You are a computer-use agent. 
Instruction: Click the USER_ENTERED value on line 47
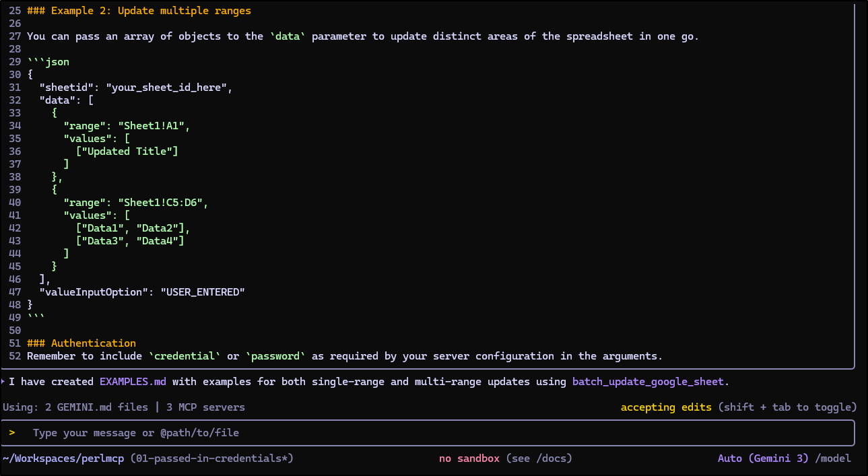pos(202,292)
